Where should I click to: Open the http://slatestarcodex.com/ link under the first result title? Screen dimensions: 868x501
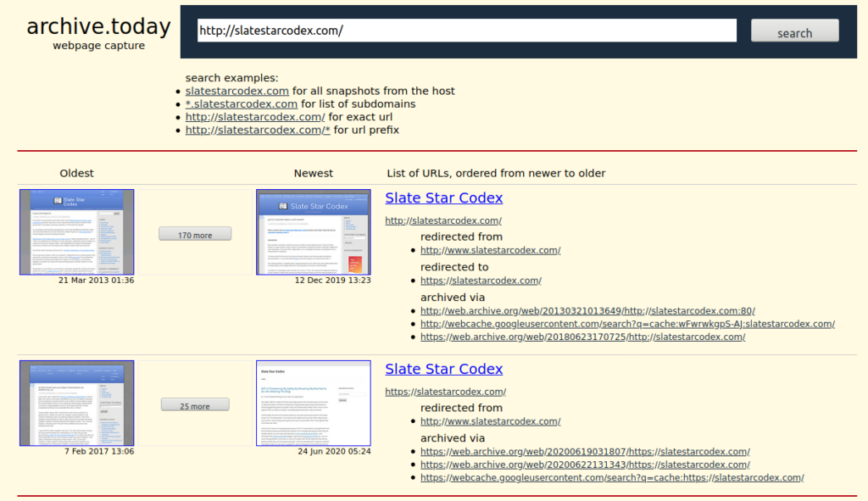point(443,220)
